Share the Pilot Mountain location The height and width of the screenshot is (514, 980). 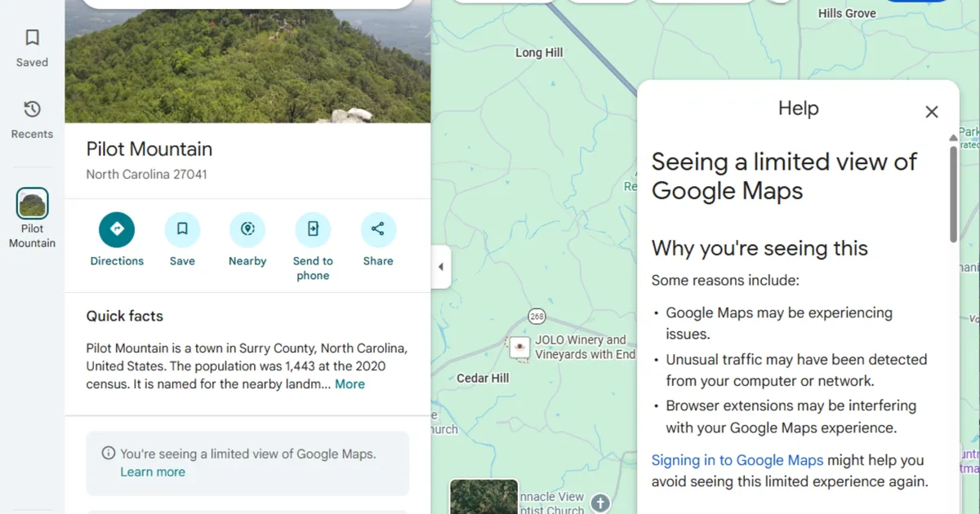pos(378,229)
